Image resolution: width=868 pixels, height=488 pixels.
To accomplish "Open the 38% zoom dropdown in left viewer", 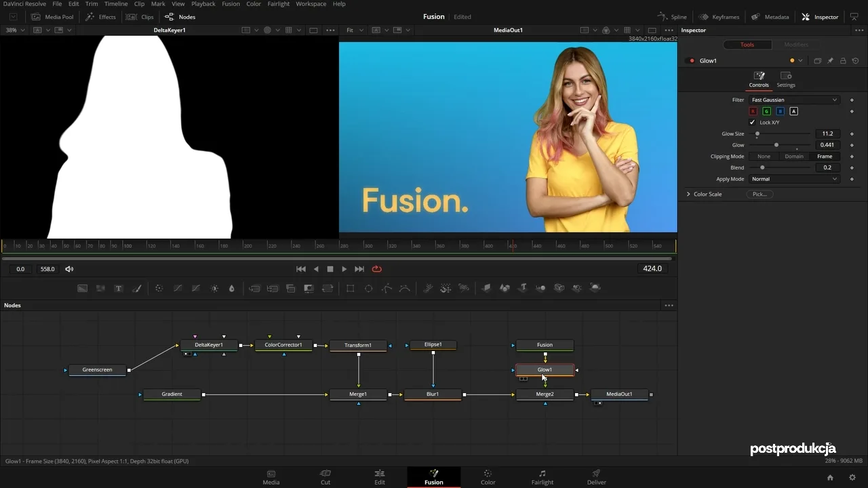I will tap(15, 30).
